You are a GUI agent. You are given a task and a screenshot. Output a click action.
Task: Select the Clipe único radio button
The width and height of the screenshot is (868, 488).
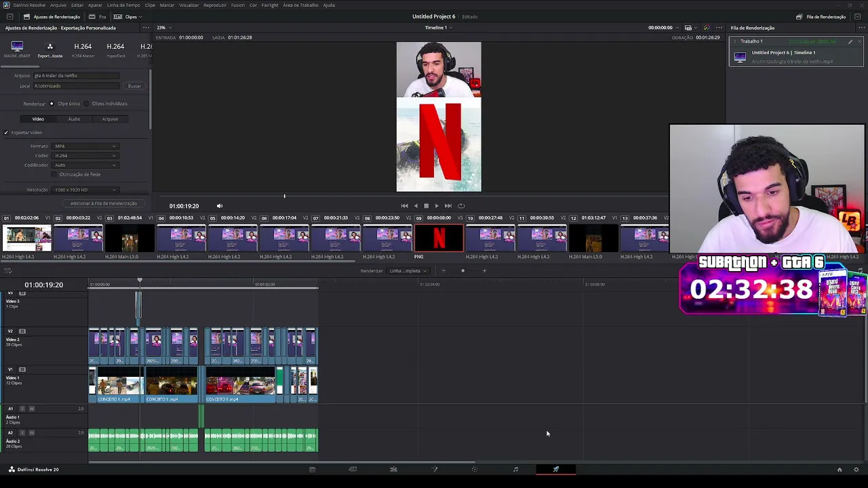[52, 104]
